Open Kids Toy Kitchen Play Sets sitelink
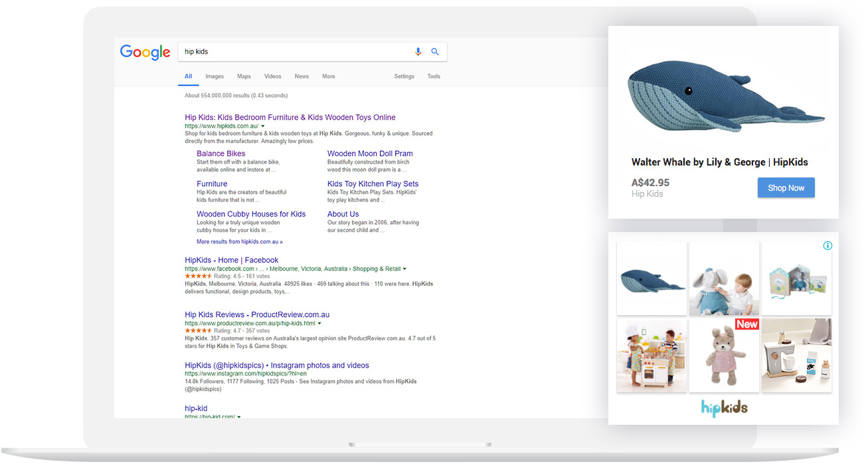 click(373, 184)
